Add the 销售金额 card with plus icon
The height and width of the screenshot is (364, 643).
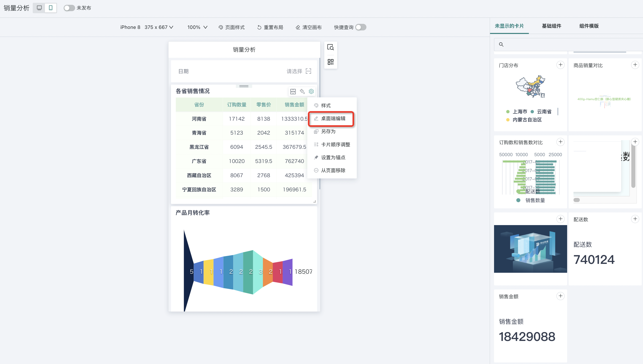click(x=561, y=296)
